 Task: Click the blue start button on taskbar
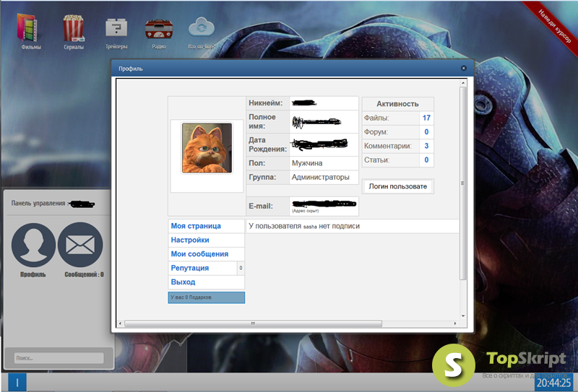(x=17, y=383)
